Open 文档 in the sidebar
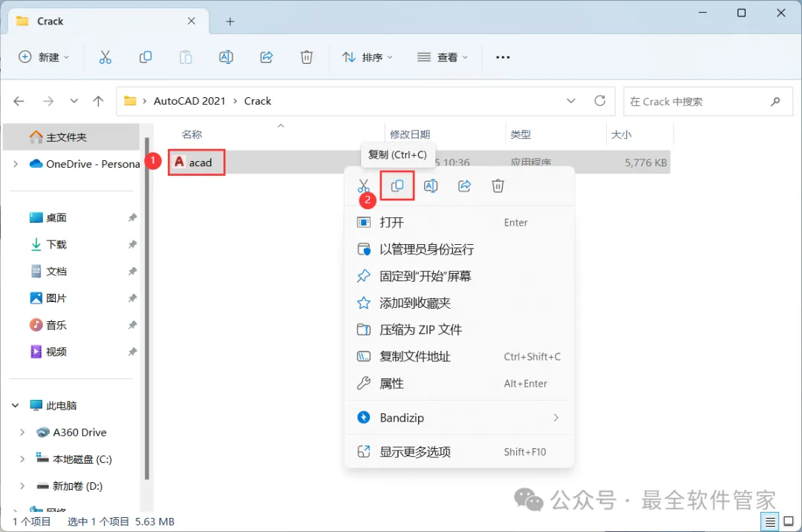The width and height of the screenshot is (802, 532). tap(48, 272)
